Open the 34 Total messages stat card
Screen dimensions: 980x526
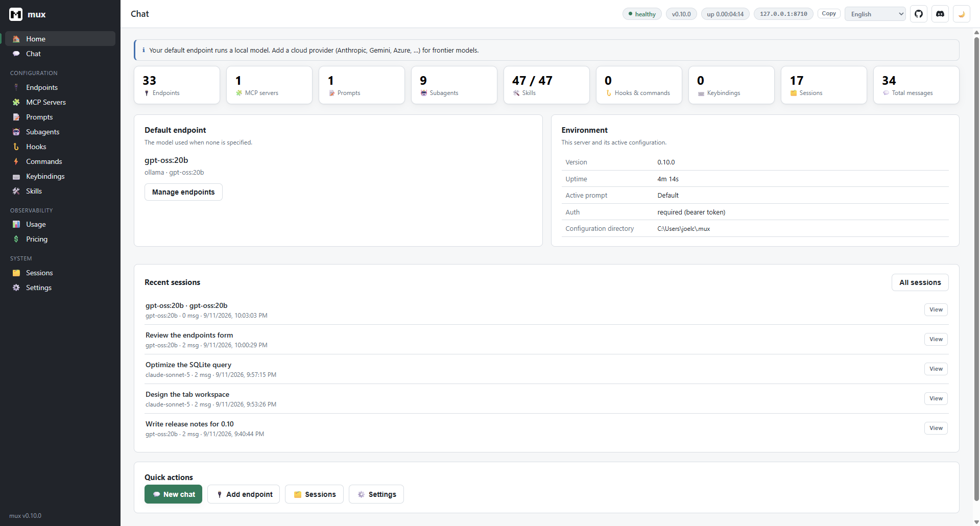(916, 85)
